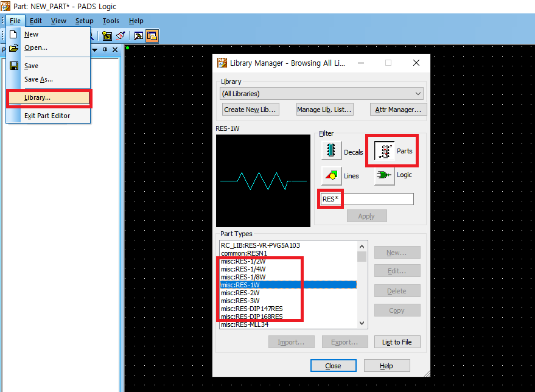Choose New in the File menu
Screen dimensions: 535x392
coord(49,35)
